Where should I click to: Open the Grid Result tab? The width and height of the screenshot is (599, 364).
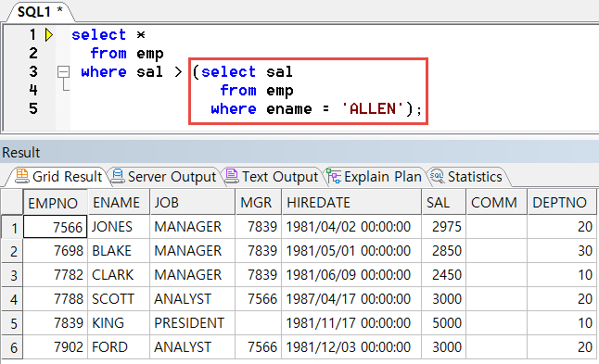[58, 177]
